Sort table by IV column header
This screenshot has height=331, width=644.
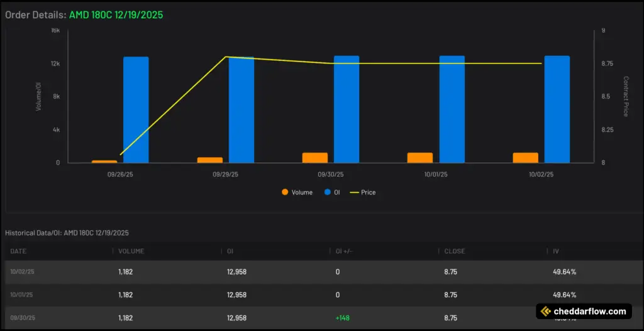tap(556, 251)
